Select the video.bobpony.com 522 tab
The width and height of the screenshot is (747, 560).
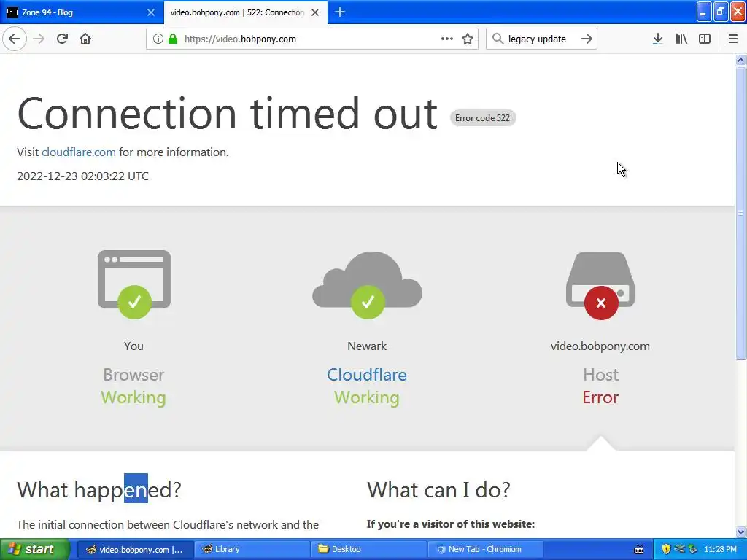coord(245,12)
